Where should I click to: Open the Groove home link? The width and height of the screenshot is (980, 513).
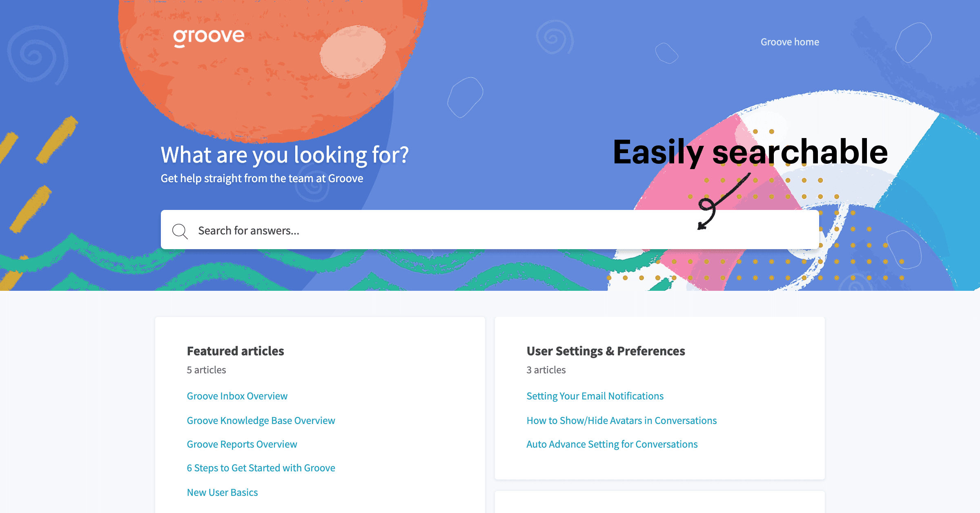pos(790,42)
